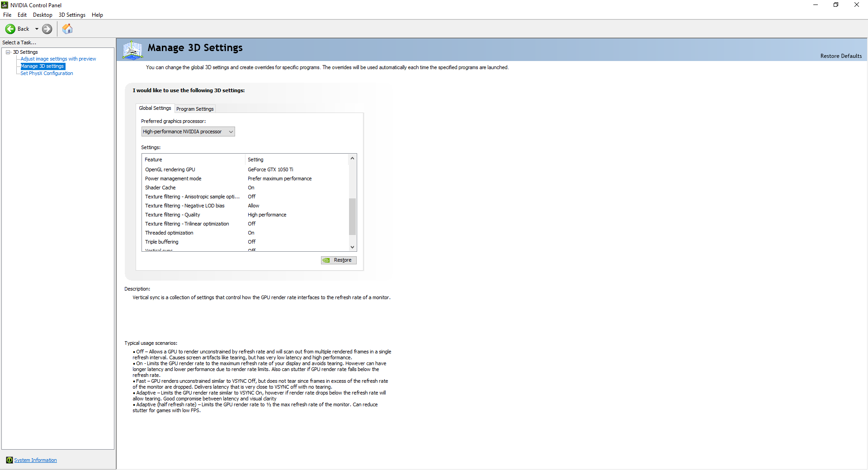The width and height of the screenshot is (868, 470).
Task: Minimize the NVIDIA Control Panel window
Action: (x=816, y=5)
